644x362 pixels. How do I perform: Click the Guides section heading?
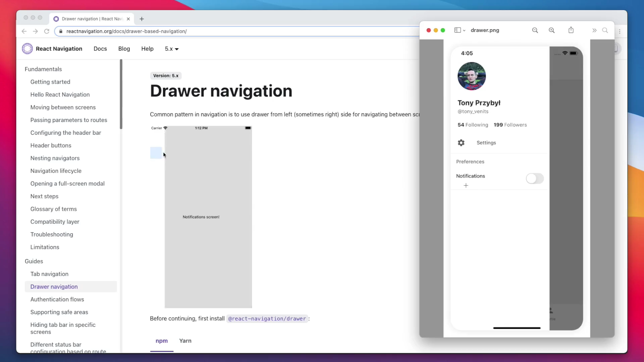34,261
